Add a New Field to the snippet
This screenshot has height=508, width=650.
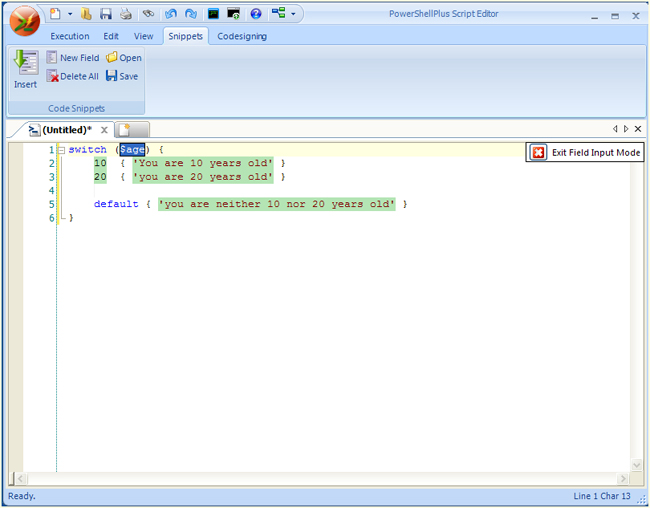point(73,58)
